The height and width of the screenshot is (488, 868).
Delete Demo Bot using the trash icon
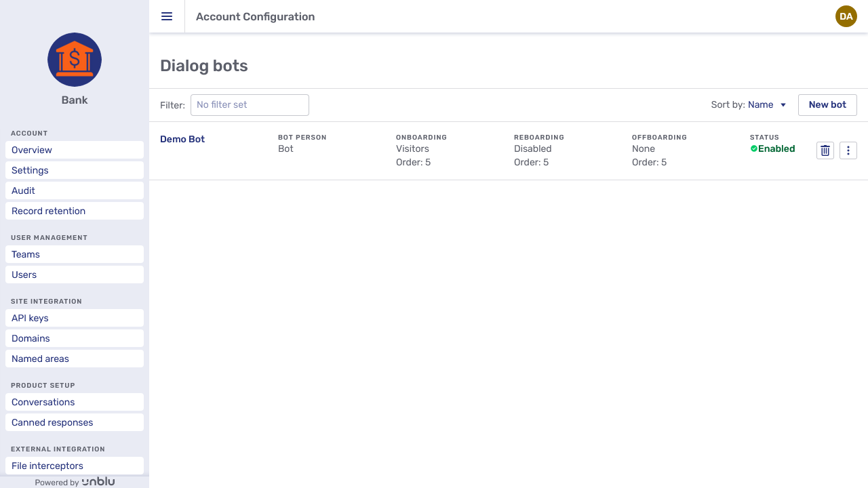tap(825, 150)
